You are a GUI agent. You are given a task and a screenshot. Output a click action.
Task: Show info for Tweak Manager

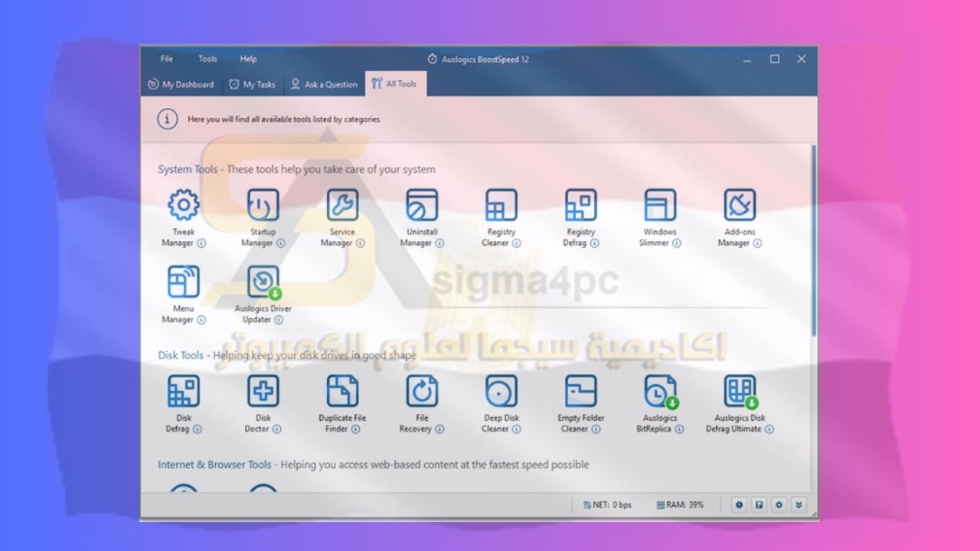[201, 243]
